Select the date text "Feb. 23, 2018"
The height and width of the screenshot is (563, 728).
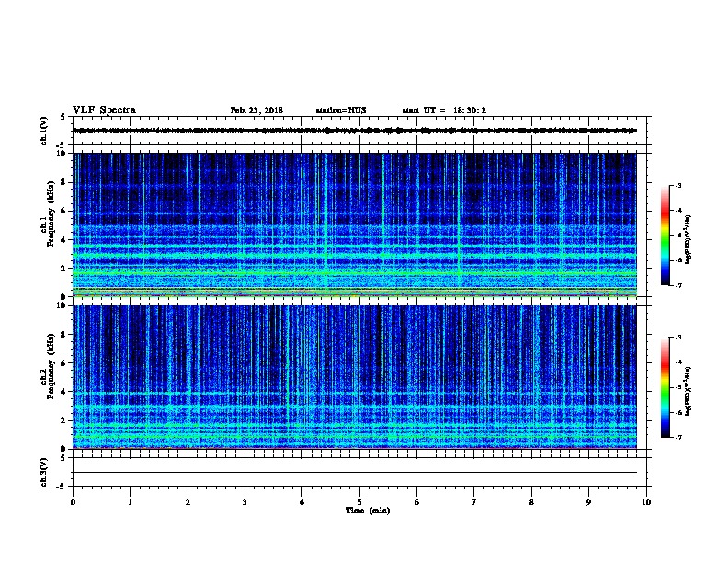point(256,110)
